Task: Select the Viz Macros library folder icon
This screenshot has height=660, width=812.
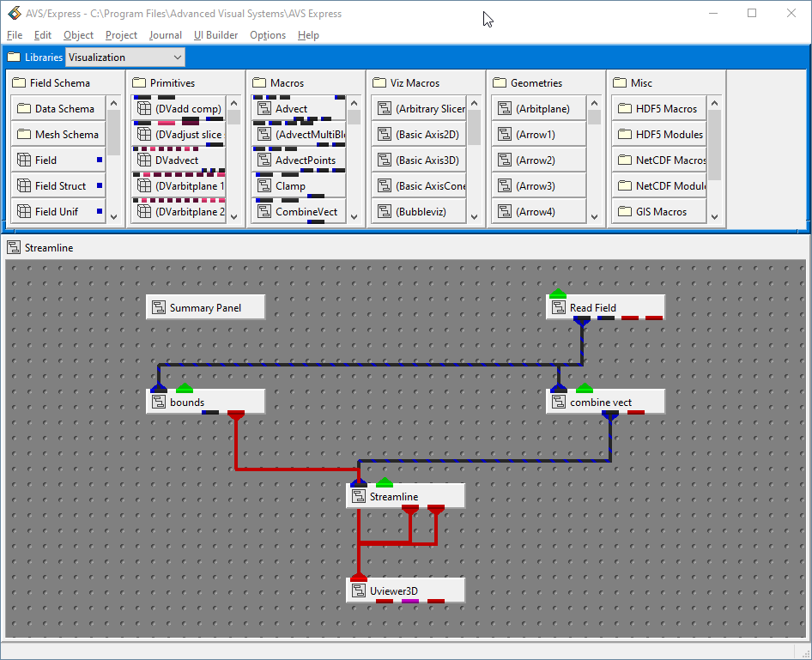Action: click(379, 83)
